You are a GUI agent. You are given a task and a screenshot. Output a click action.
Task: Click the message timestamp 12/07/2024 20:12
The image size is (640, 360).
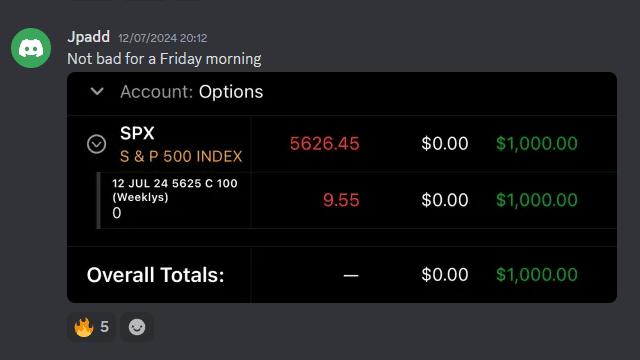pos(163,38)
